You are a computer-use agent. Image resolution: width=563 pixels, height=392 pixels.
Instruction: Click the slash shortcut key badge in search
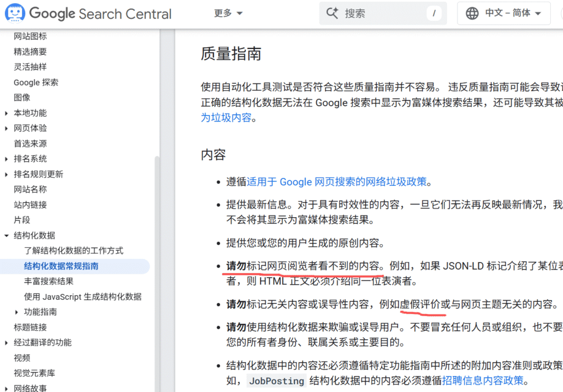click(x=434, y=13)
